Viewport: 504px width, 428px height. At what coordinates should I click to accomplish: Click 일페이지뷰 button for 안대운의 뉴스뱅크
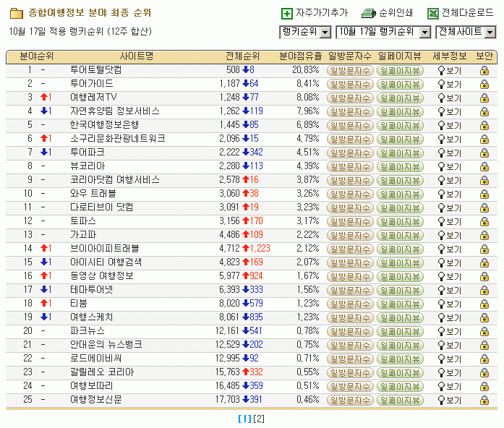pos(400,346)
